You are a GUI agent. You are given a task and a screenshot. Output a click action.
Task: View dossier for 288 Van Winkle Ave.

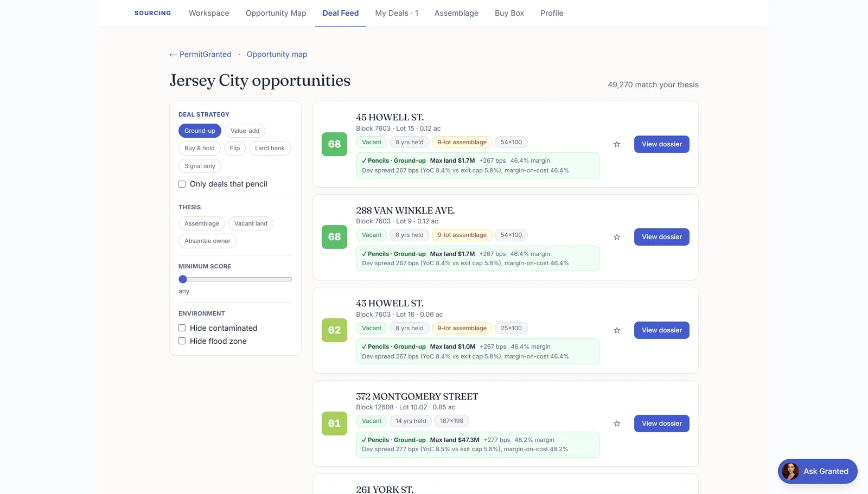tap(661, 237)
